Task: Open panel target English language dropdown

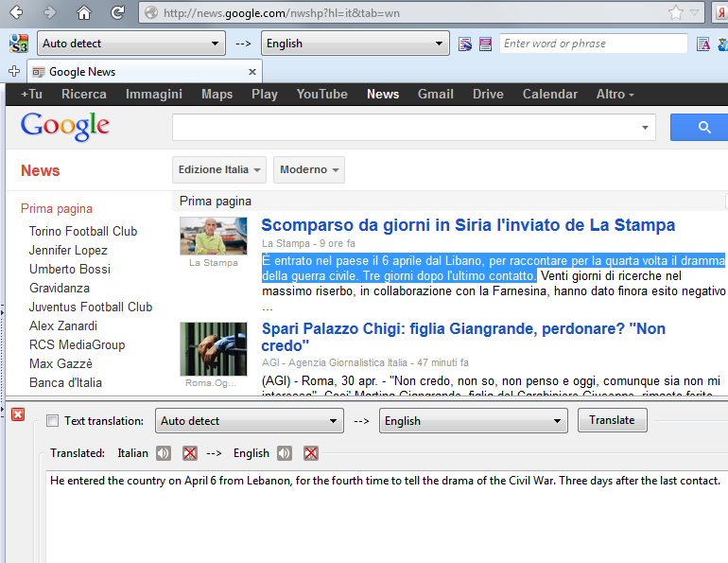Action: tap(473, 421)
